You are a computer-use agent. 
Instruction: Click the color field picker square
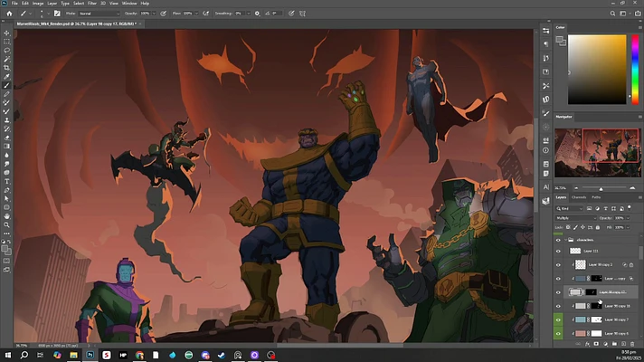click(x=597, y=69)
